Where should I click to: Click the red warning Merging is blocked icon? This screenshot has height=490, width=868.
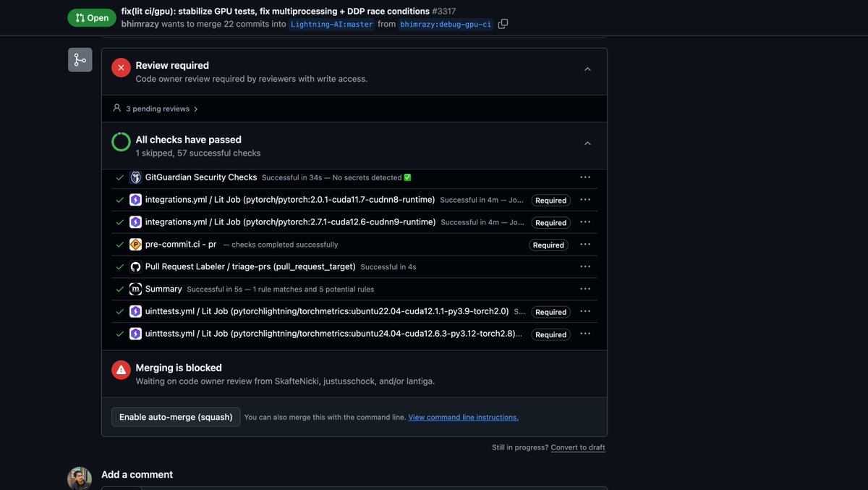(x=121, y=370)
